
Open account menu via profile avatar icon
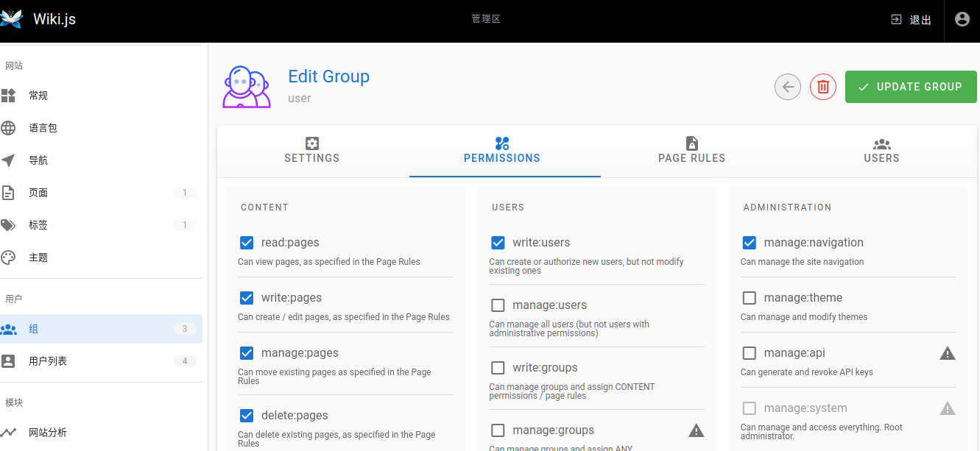[962, 19]
